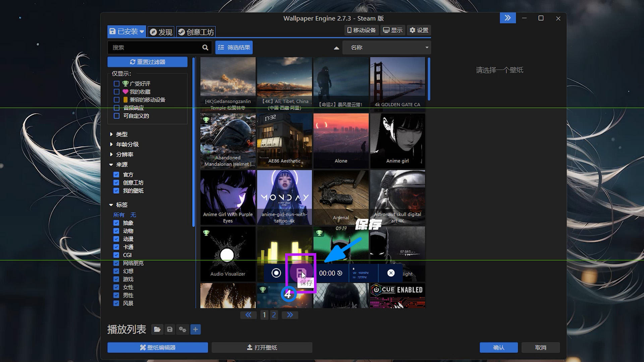Image resolution: width=644 pixels, height=362 pixels.
Task: Open 壁纸编辑器 wallpaper editor
Action: [x=158, y=348]
